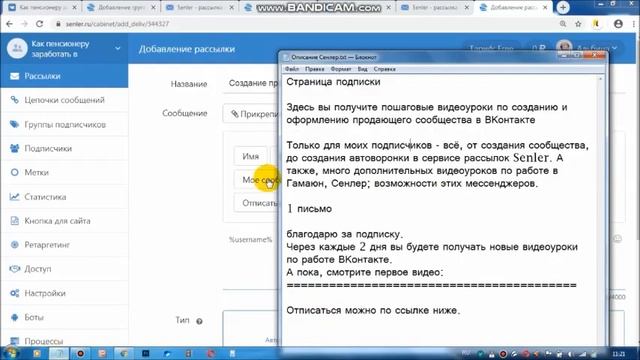Click the community avatar in sidebar header
640x360 pixels.
coord(17,49)
